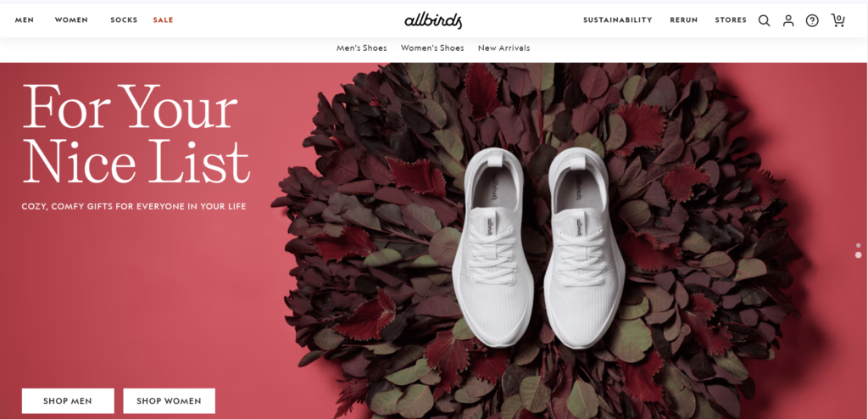View the shopping cart icon
The width and height of the screenshot is (868, 419).
(837, 20)
